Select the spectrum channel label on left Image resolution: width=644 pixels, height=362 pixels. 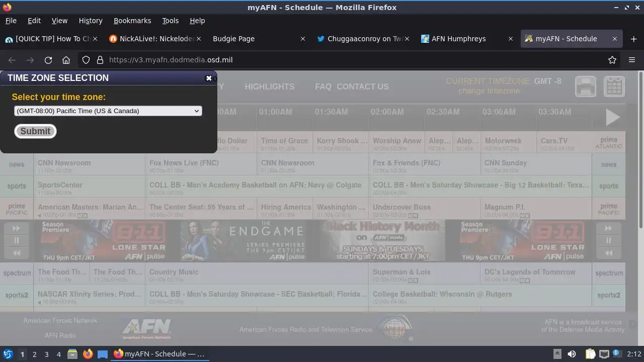17,274
